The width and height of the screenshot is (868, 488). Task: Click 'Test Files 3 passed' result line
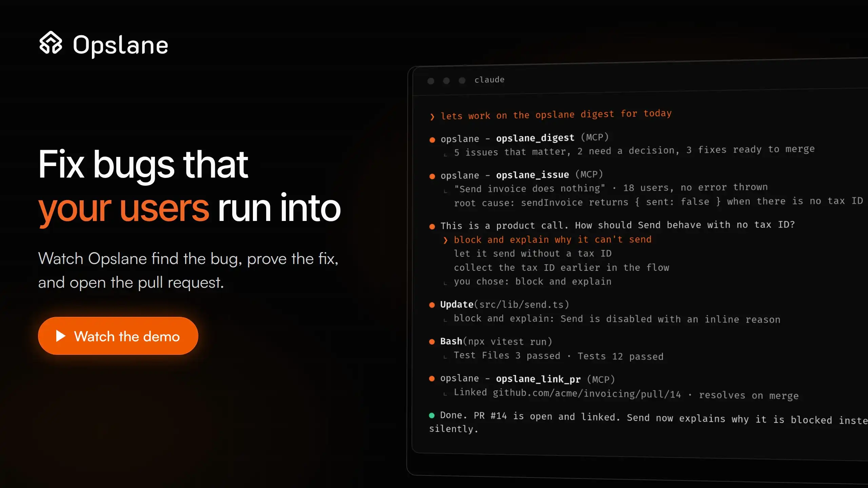click(559, 356)
